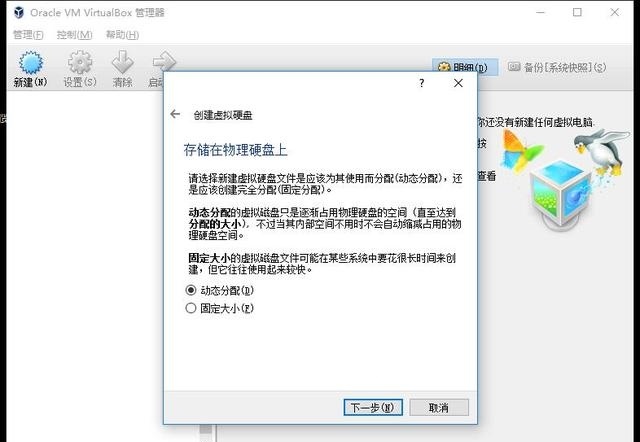Click the Cancel (取消) button
This screenshot has height=442, width=640.
[439, 407]
